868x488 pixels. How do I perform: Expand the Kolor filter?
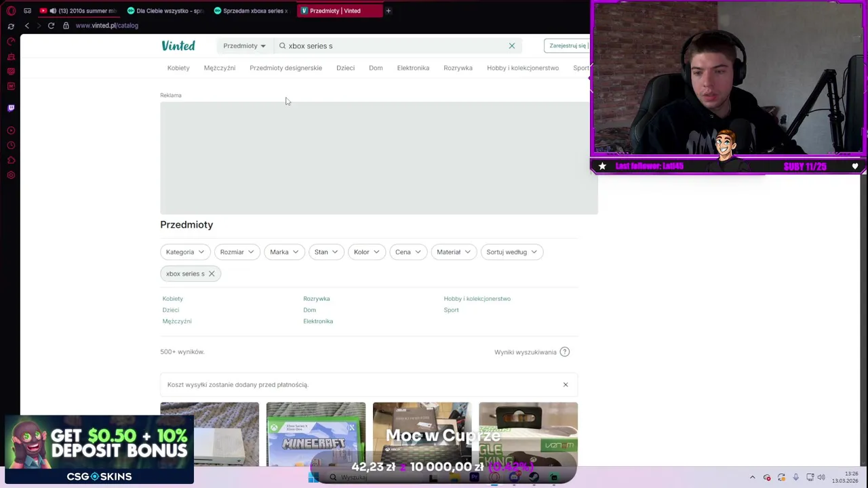click(367, 252)
